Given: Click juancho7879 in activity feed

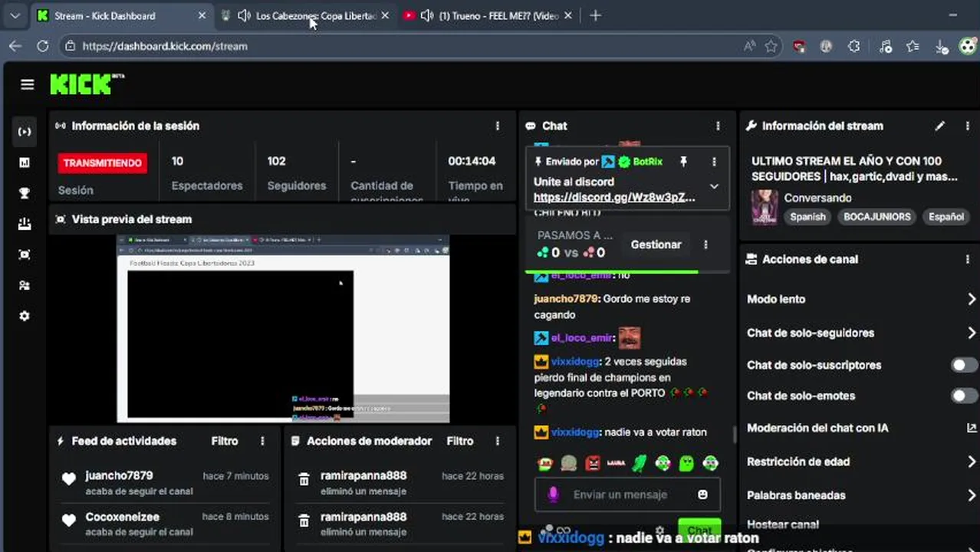Looking at the screenshot, I should 119,475.
